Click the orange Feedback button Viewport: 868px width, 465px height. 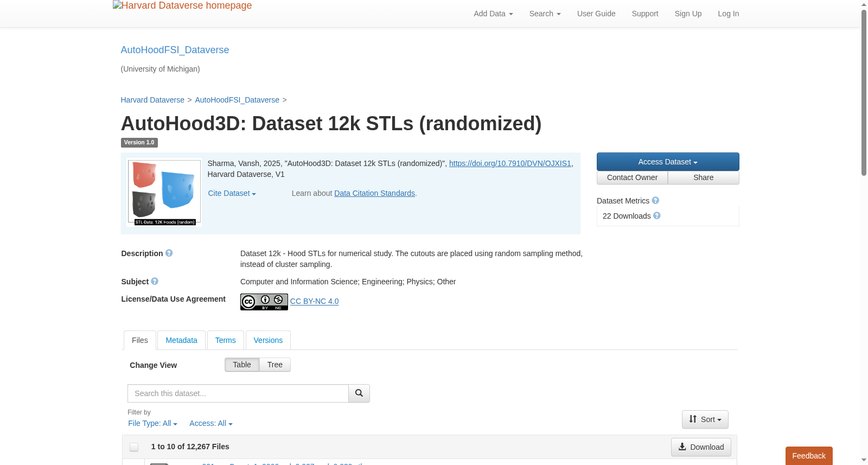(x=809, y=456)
